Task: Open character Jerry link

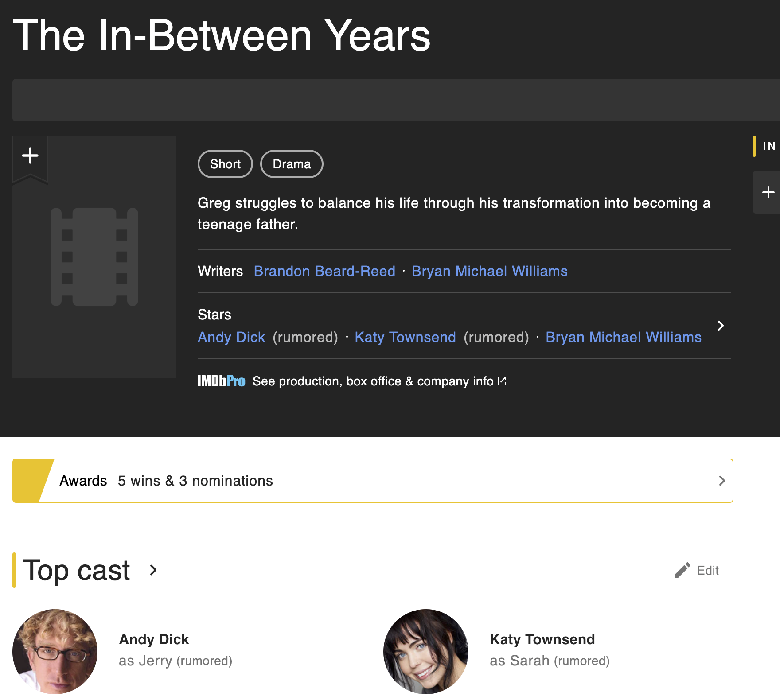Action: coord(155,661)
